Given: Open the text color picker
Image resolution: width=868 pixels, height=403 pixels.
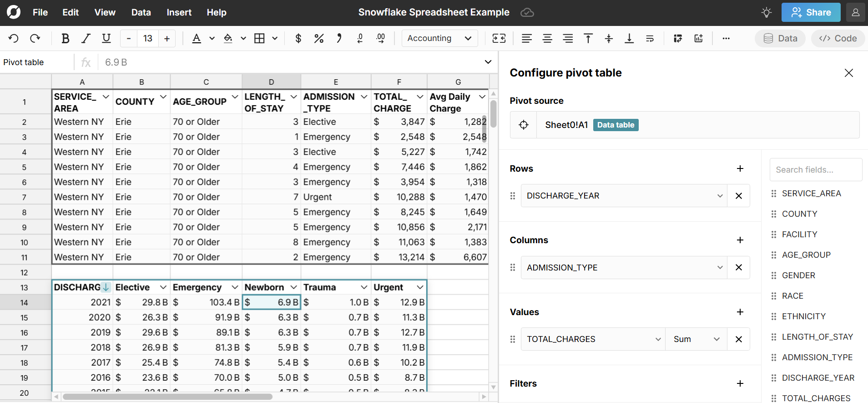Looking at the screenshot, I should tap(197, 39).
